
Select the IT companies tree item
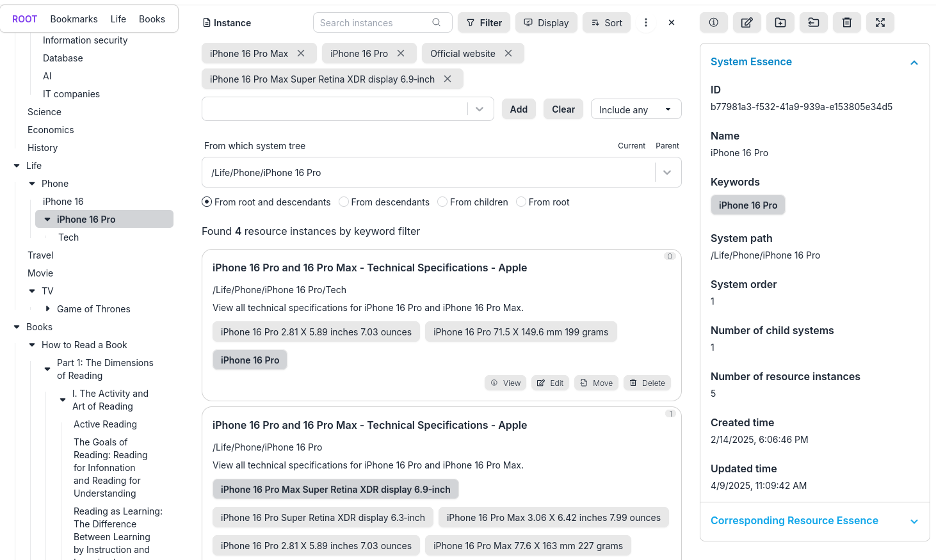[71, 94]
